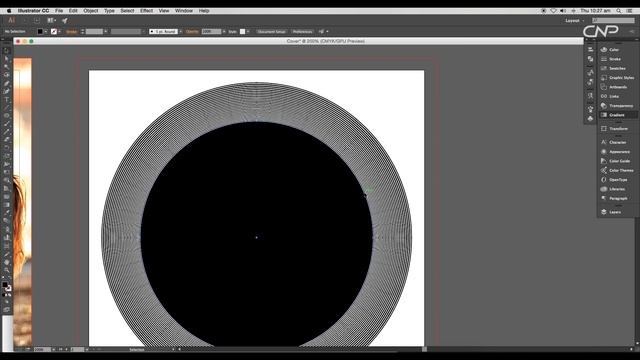This screenshot has width=640, height=360.
Task: Open the Layout workspace switcher
Action: [x=575, y=20]
